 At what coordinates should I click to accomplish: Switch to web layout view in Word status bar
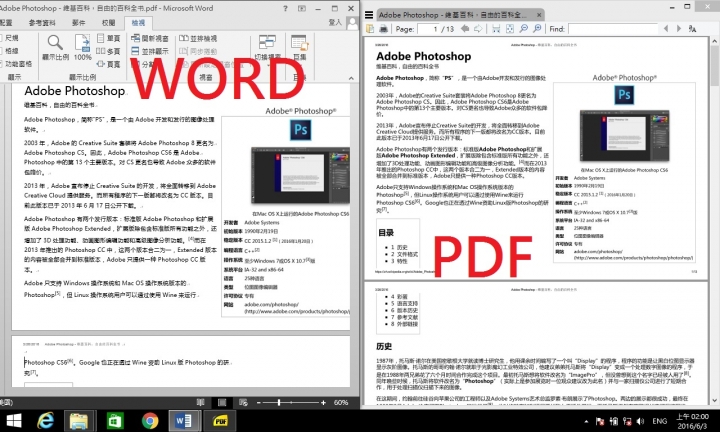pyautogui.click(x=243, y=402)
